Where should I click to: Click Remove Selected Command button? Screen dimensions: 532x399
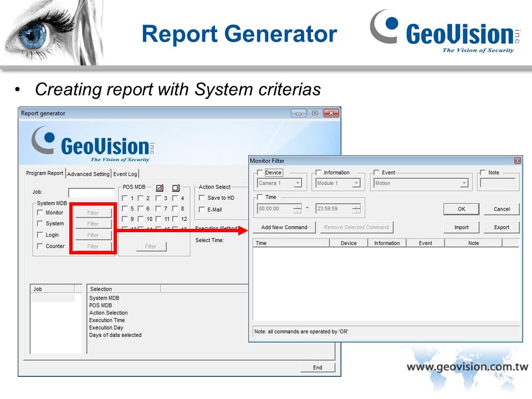(x=356, y=227)
